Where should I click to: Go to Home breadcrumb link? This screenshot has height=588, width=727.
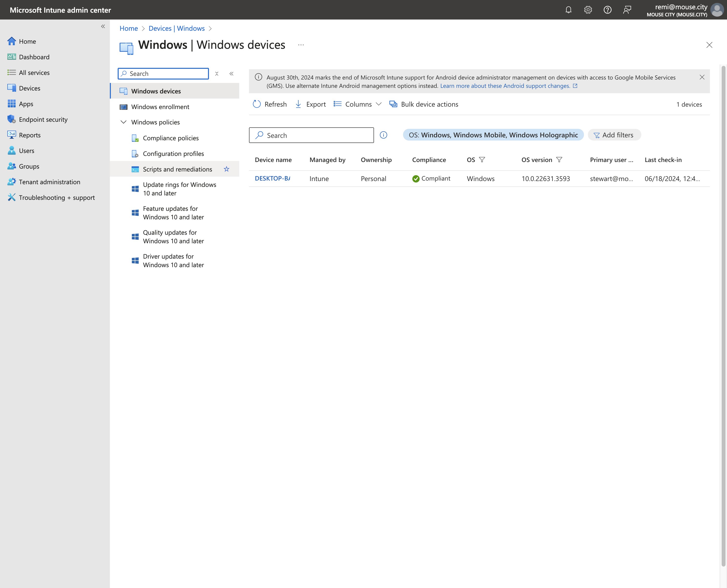pyautogui.click(x=129, y=29)
